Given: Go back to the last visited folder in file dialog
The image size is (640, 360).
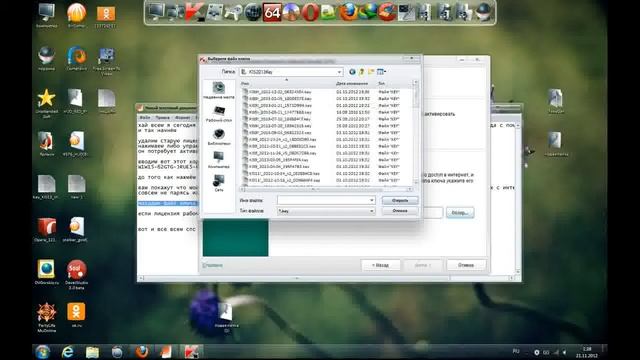Looking at the screenshot, I should pos(352,72).
